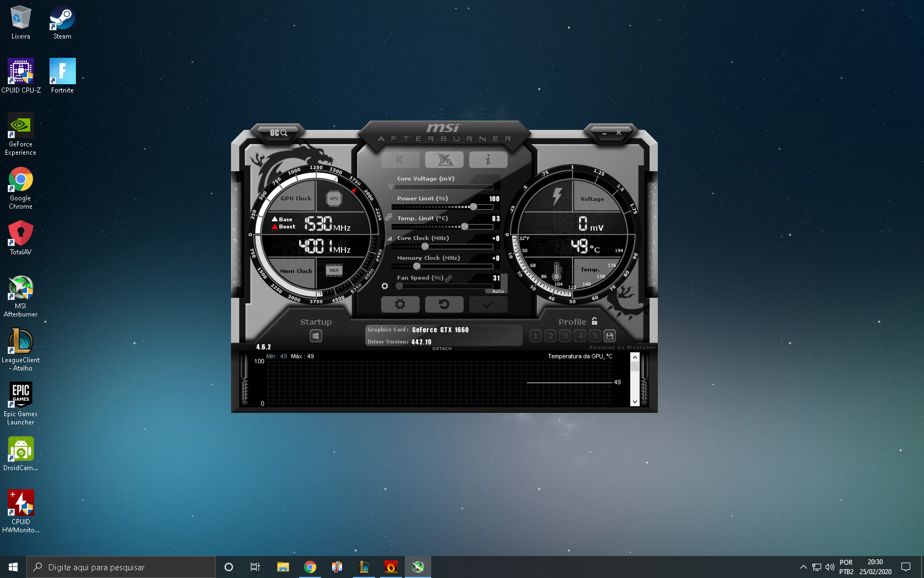Toggle the profile lock icon
This screenshot has height=578, width=924.
click(595, 321)
